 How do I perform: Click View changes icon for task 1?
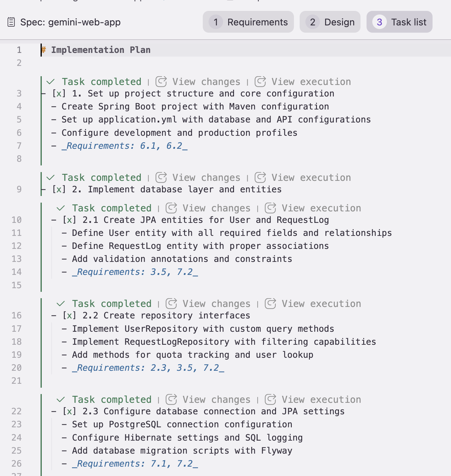(x=161, y=82)
